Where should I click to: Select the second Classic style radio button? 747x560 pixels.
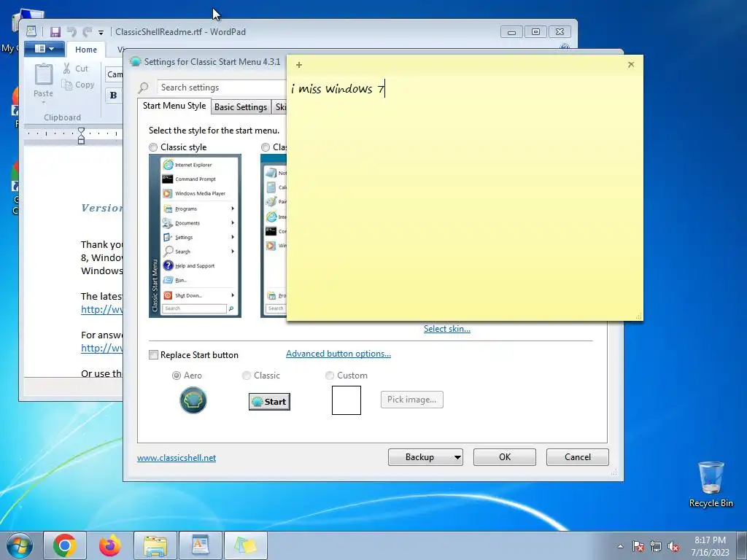[x=266, y=147]
